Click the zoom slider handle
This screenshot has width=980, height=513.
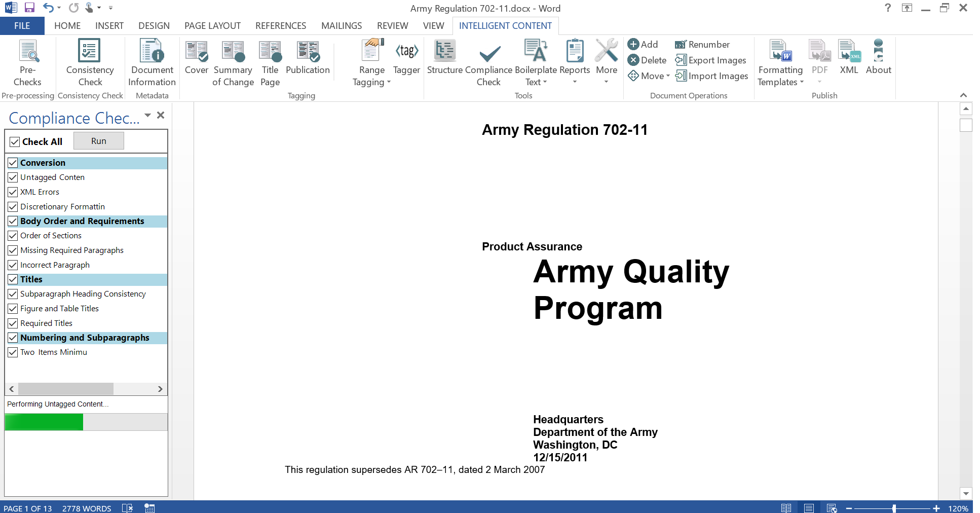[894, 508]
